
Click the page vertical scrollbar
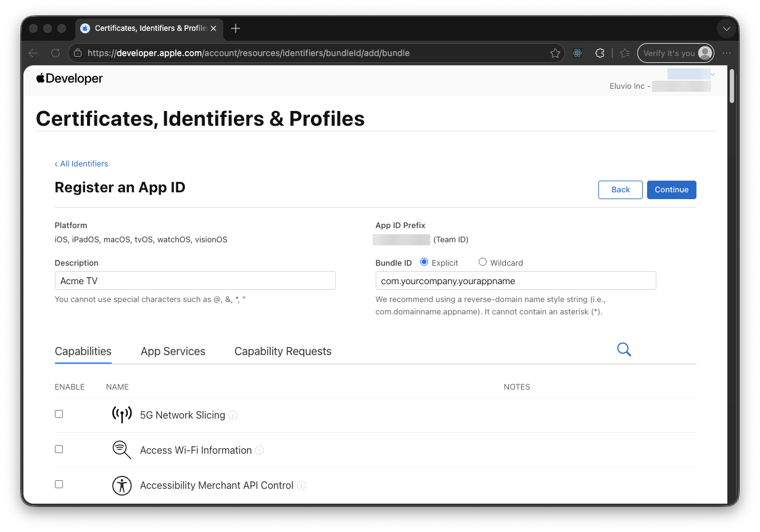click(732, 85)
